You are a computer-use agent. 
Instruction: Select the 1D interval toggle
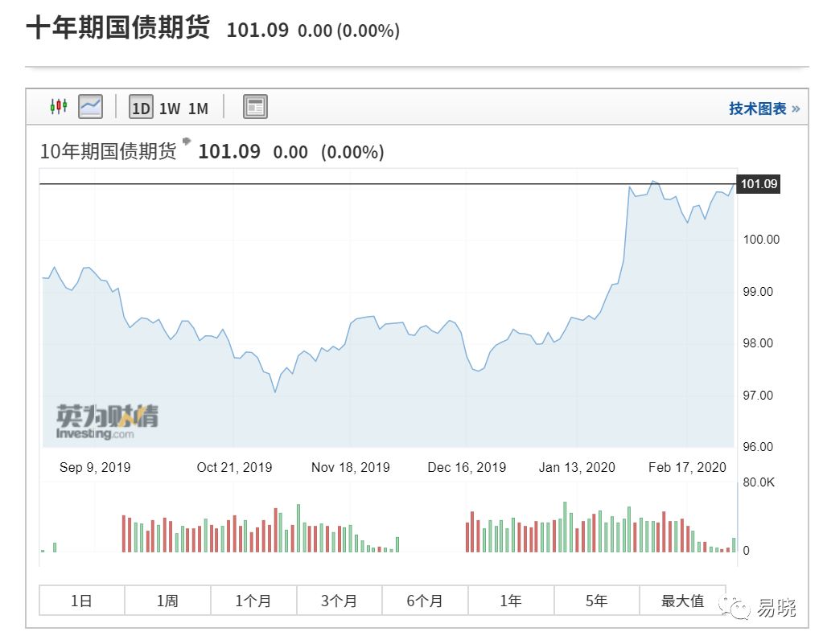click(141, 108)
